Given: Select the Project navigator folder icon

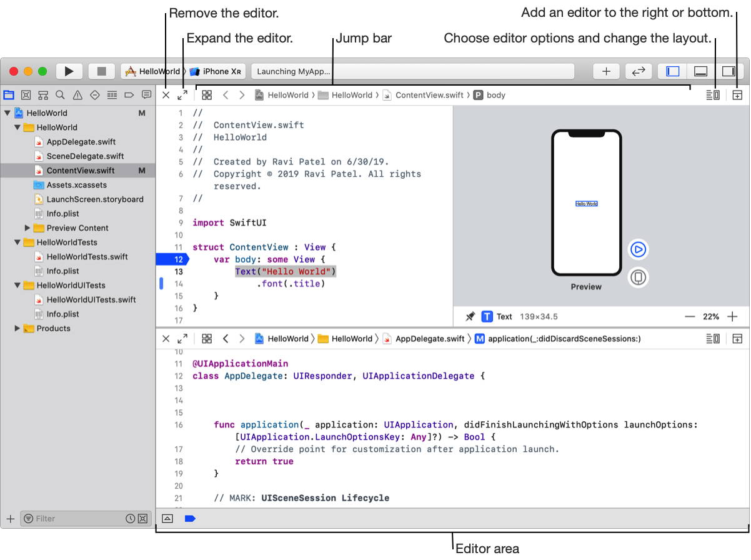Looking at the screenshot, I should 9,95.
